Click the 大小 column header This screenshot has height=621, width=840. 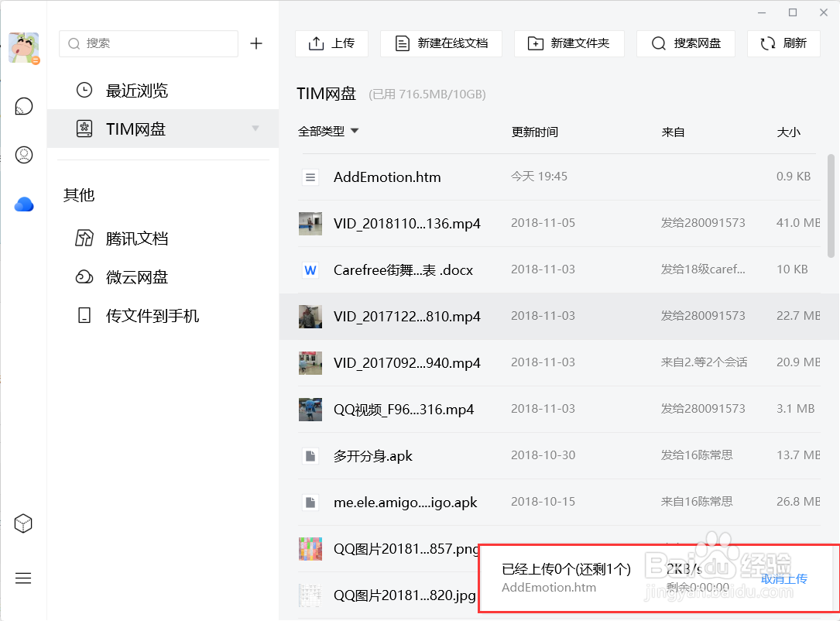click(789, 132)
